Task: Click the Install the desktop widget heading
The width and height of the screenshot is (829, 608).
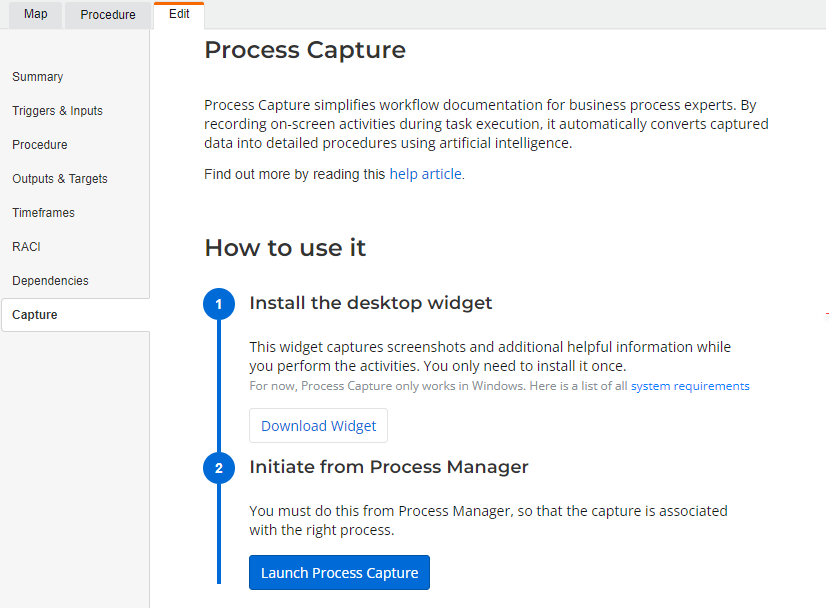Action: point(371,303)
